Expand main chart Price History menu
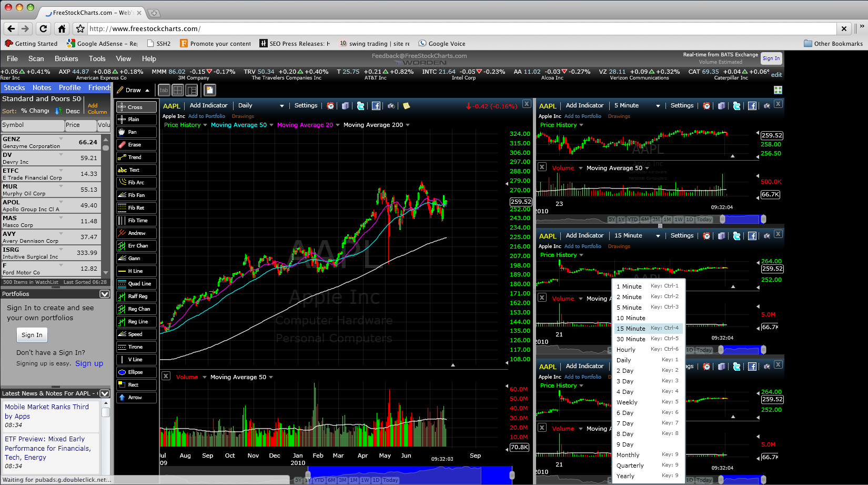This screenshot has height=485, width=868. tap(205, 125)
